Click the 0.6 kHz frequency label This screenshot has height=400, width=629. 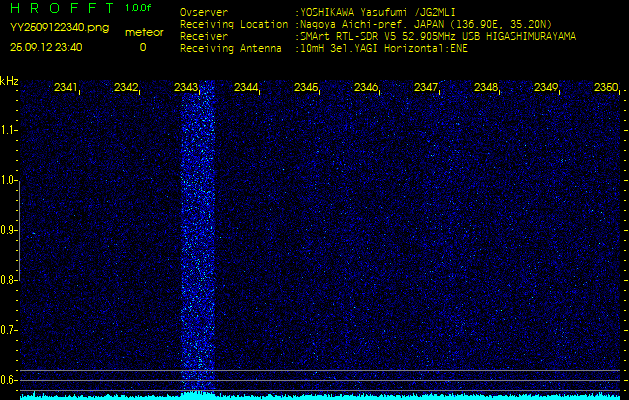pyautogui.click(x=9, y=379)
